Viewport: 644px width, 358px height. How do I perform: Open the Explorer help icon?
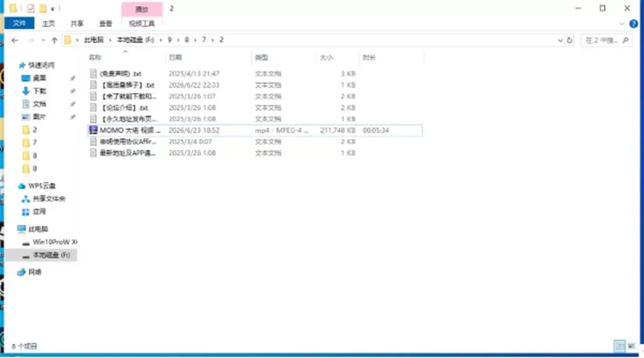click(633, 24)
